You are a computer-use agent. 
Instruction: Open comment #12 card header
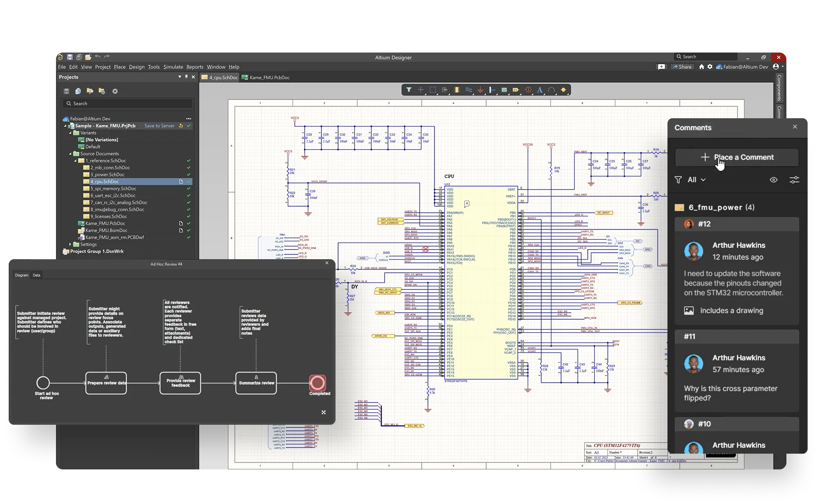pos(737,224)
